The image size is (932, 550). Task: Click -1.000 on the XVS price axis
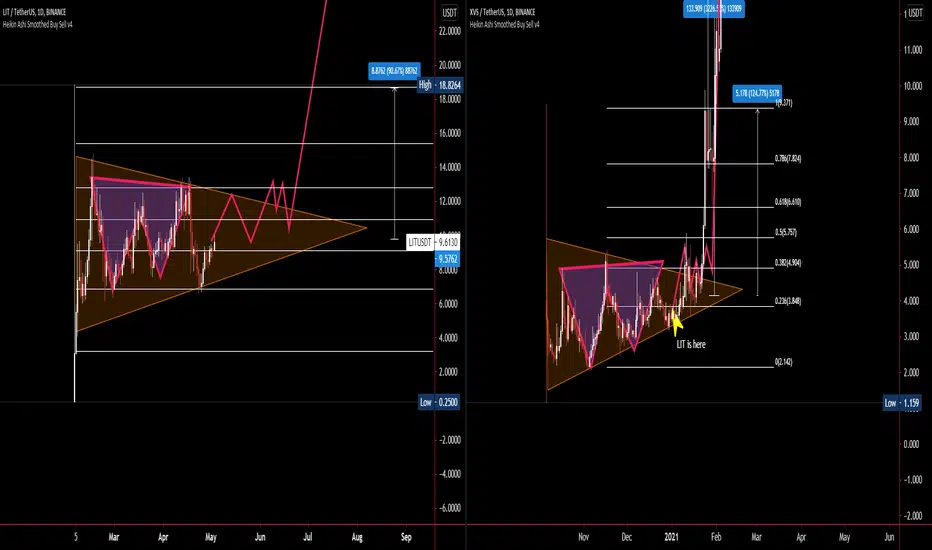pyautogui.click(x=911, y=480)
